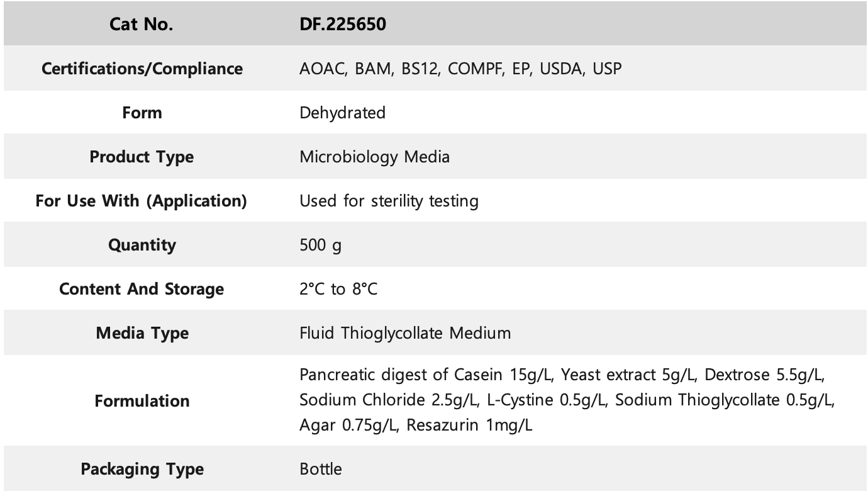Click the Quantity row label

click(x=142, y=245)
